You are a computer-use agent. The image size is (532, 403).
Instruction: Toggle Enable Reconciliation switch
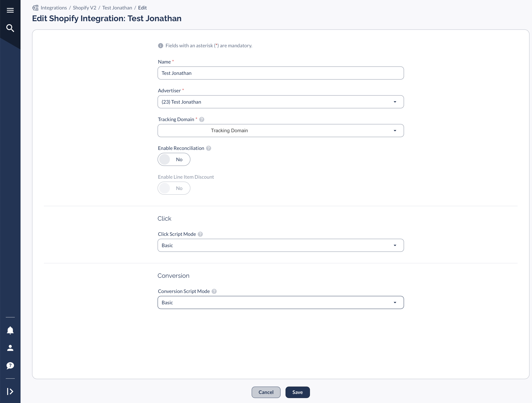[174, 159]
